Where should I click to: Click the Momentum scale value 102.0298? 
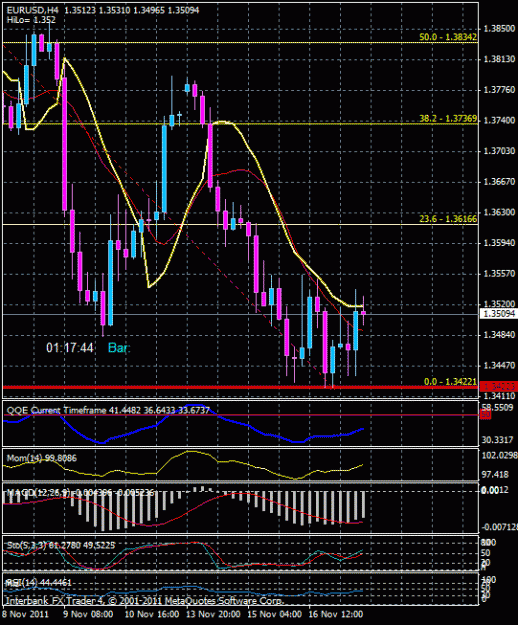click(x=500, y=455)
